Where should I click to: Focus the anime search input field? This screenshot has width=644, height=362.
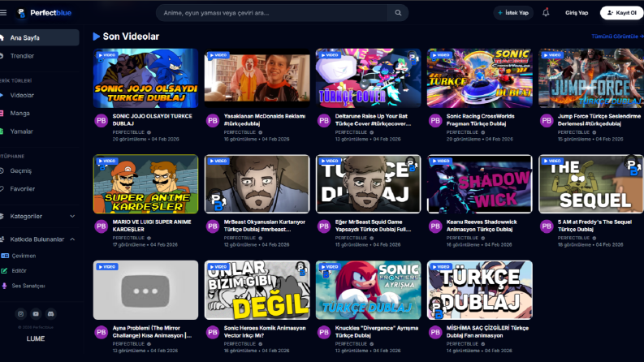point(272,13)
